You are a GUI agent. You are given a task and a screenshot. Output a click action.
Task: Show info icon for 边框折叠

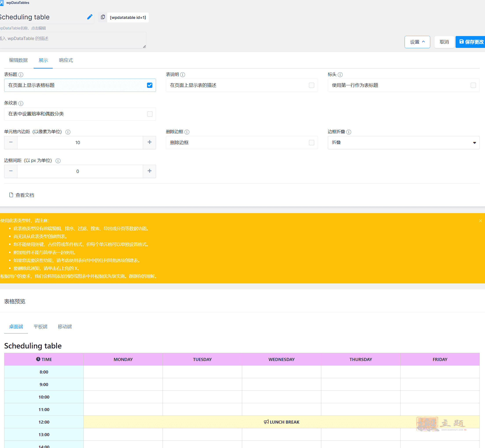[349, 132]
